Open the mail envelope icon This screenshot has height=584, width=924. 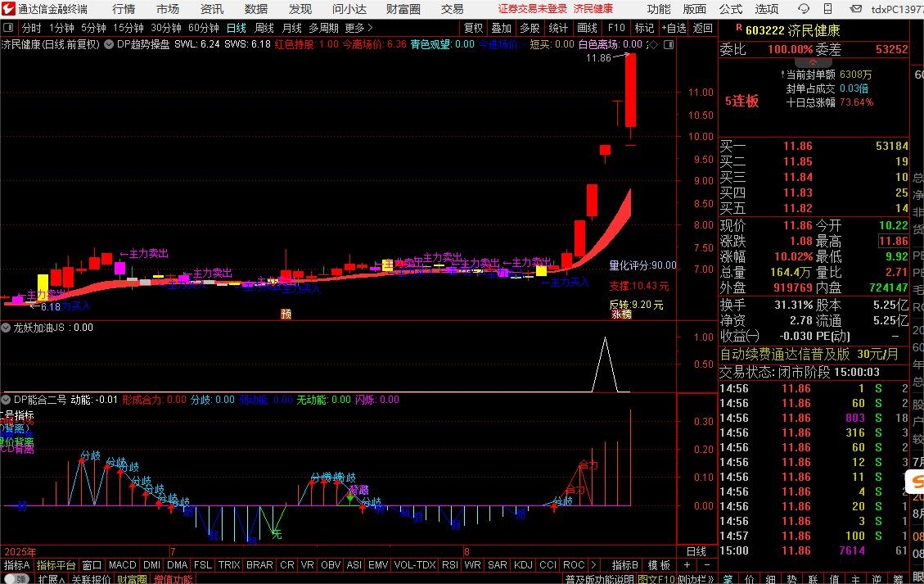pyautogui.click(x=855, y=9)
